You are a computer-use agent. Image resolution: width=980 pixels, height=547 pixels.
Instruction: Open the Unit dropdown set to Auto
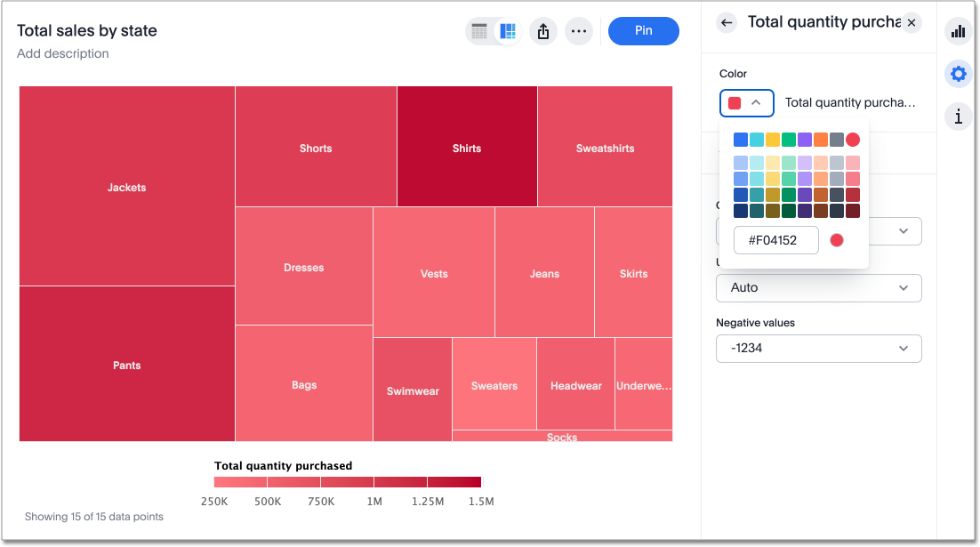(817, 287)
